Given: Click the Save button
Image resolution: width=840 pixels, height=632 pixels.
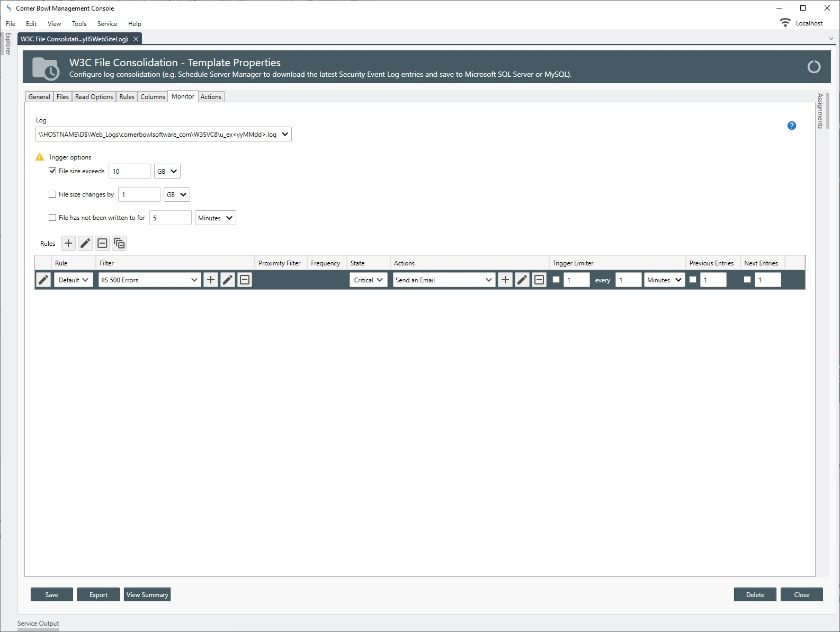Looking at the screenshot, I should 52,594.
